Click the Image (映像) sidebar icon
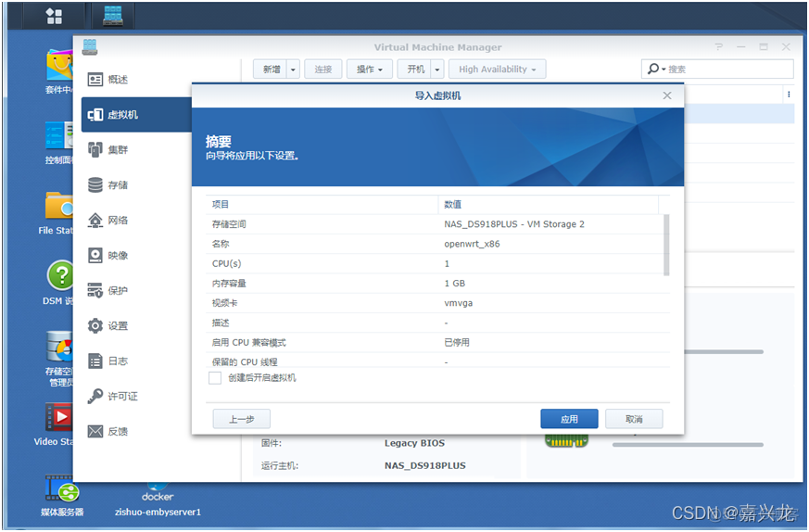 click(95, 256)
